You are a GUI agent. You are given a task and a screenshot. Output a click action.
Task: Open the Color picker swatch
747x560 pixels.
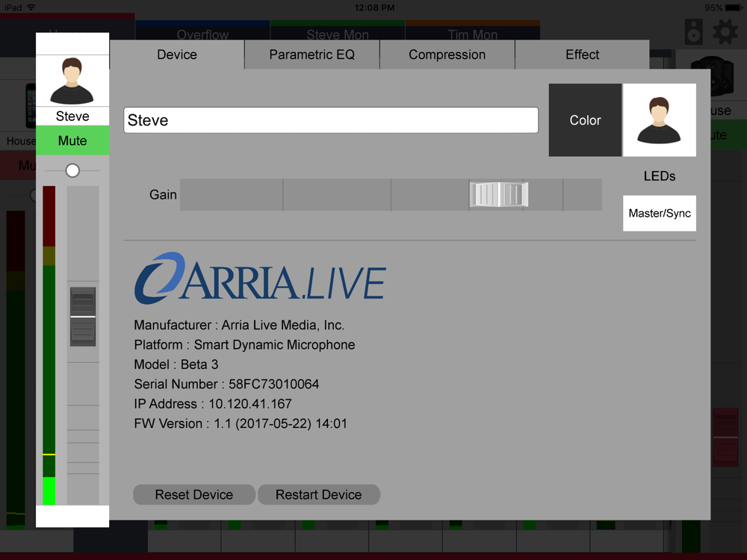pyautogui.click(x=585, y=120)
